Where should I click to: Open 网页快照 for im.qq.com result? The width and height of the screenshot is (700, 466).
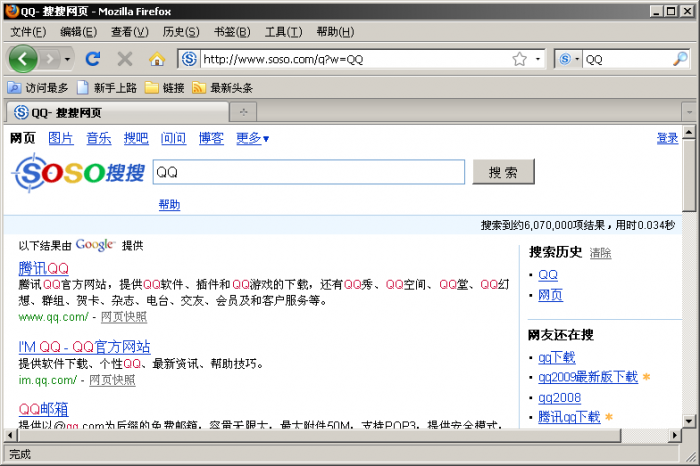tap(112, 380)
